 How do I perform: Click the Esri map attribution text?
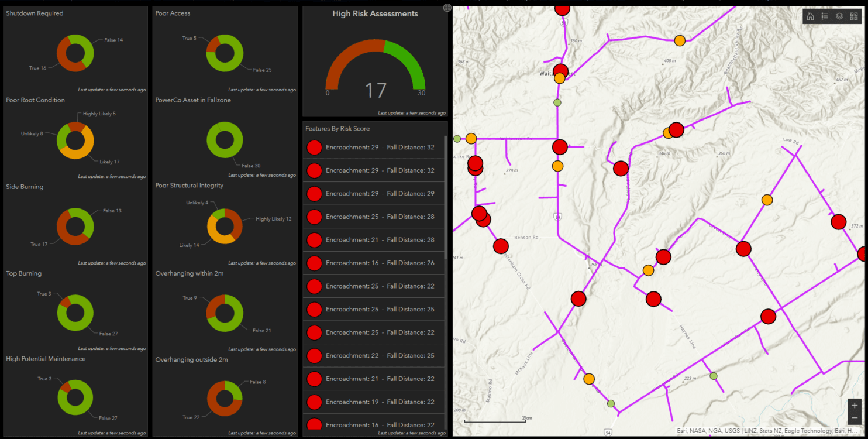[x=766, y=431]
